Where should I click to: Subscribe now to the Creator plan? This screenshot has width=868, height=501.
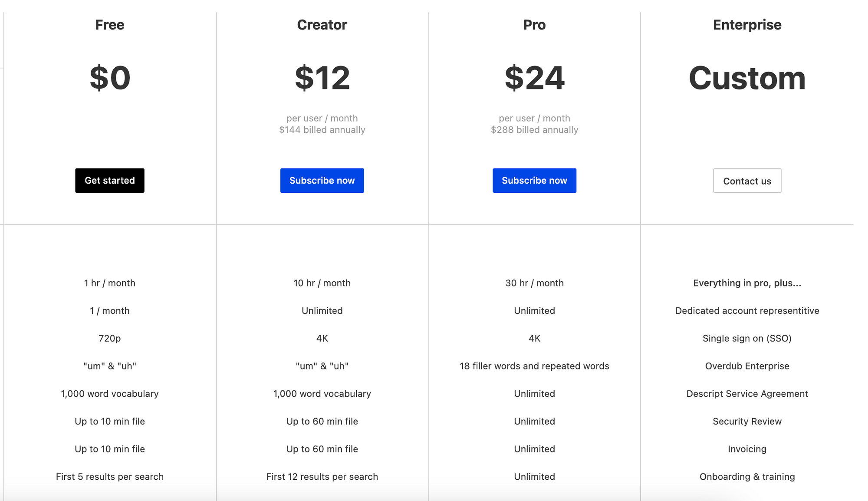pos(322,181)
